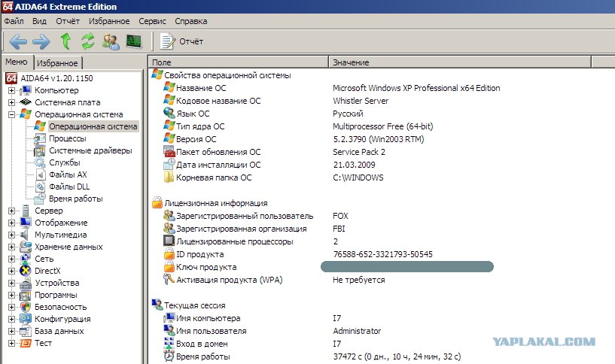
Task: Expand the Системная плата tree node
Action: point(12,102)
